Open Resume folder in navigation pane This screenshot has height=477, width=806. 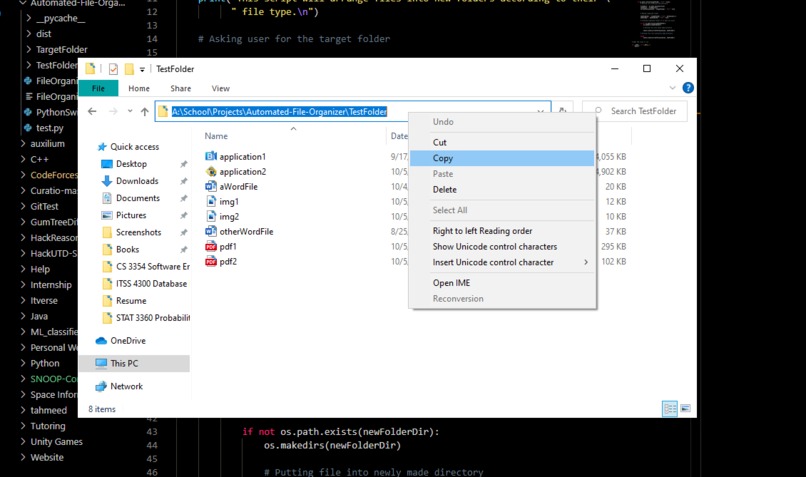point(124,301)
